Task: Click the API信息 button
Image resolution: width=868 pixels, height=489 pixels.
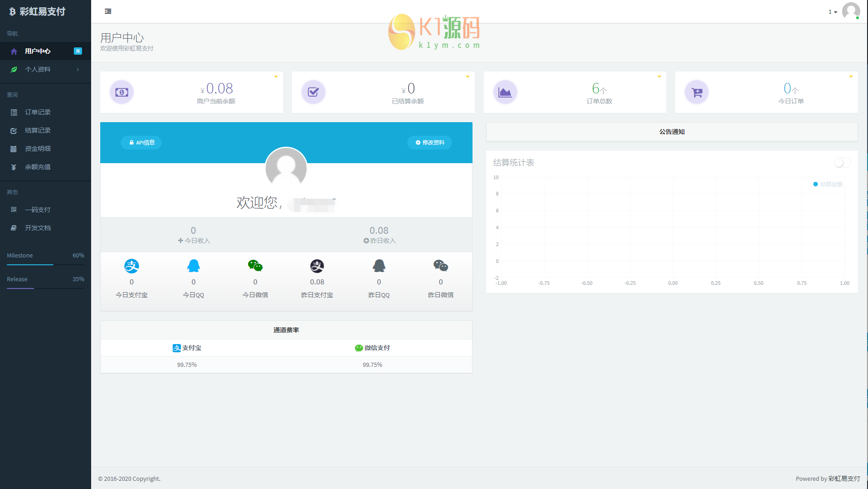Action: tap(141, 142)
